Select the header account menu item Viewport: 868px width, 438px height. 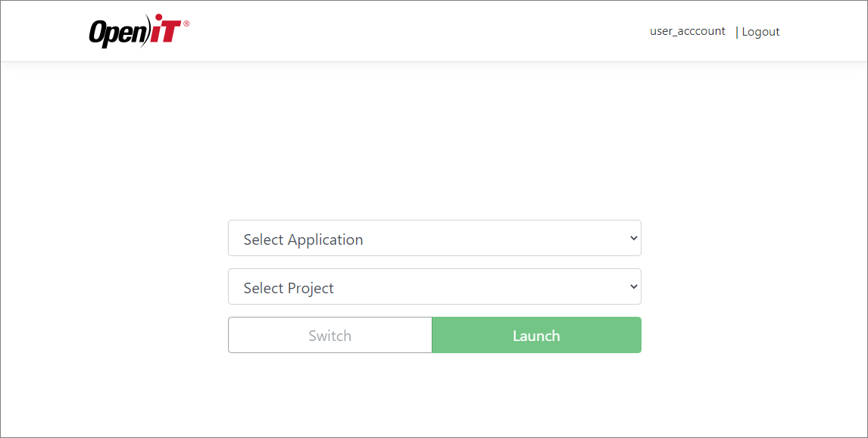(687, 31)
